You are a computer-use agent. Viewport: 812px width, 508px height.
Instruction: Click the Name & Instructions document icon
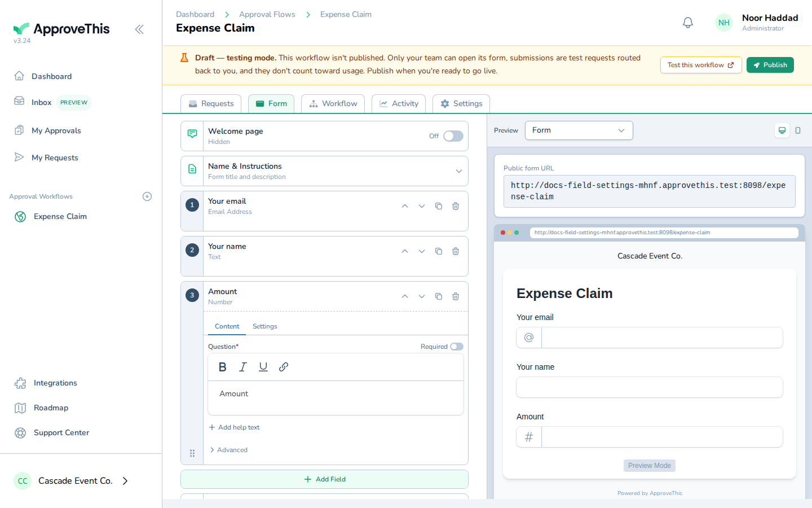click(x=192, y=169)
